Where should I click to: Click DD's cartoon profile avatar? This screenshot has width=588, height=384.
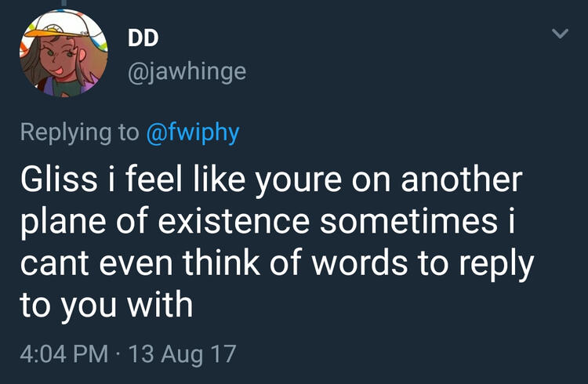[63, 56]
